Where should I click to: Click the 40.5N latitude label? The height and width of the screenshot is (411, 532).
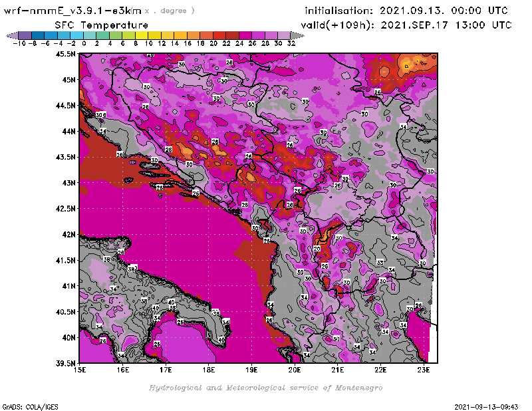pos(65,312)
